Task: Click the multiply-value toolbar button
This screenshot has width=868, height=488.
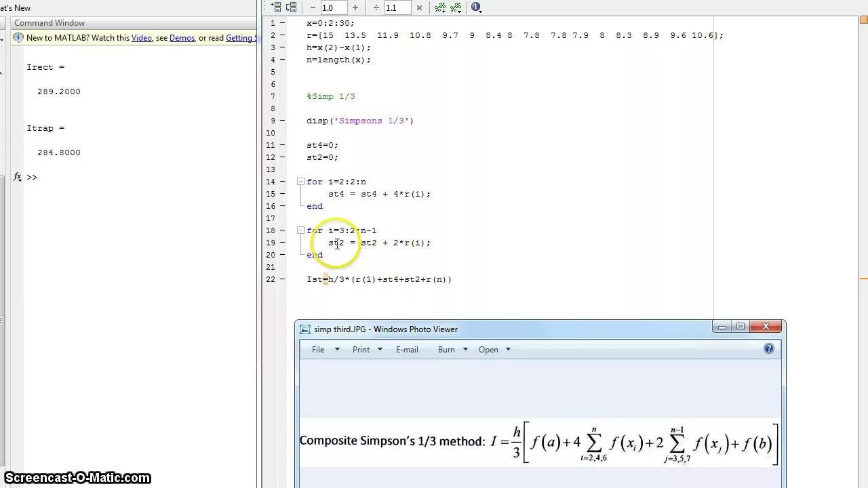Action: pos(419,7)
